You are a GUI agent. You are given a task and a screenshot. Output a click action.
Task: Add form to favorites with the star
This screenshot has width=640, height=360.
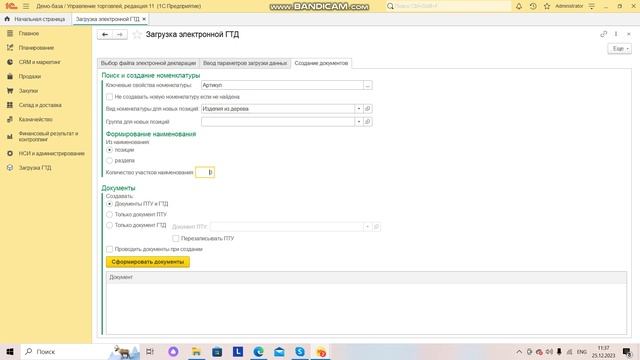point(137,35)
